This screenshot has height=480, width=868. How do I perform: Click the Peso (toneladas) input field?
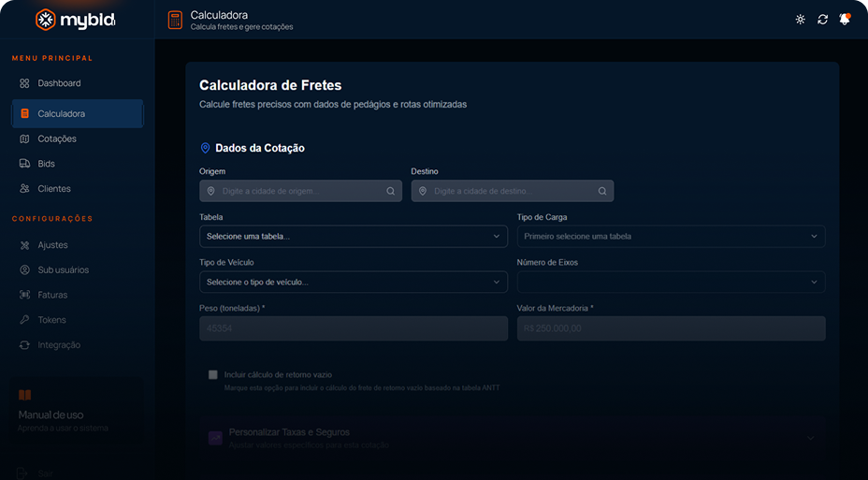click(x=353, y=328)
